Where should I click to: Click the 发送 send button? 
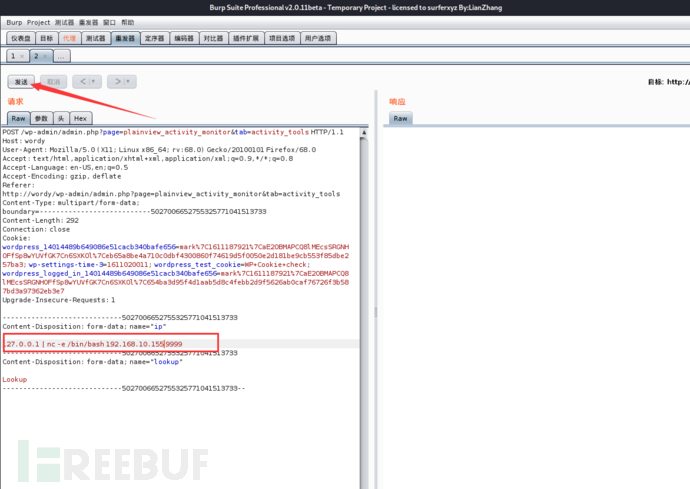click(21, 82)
